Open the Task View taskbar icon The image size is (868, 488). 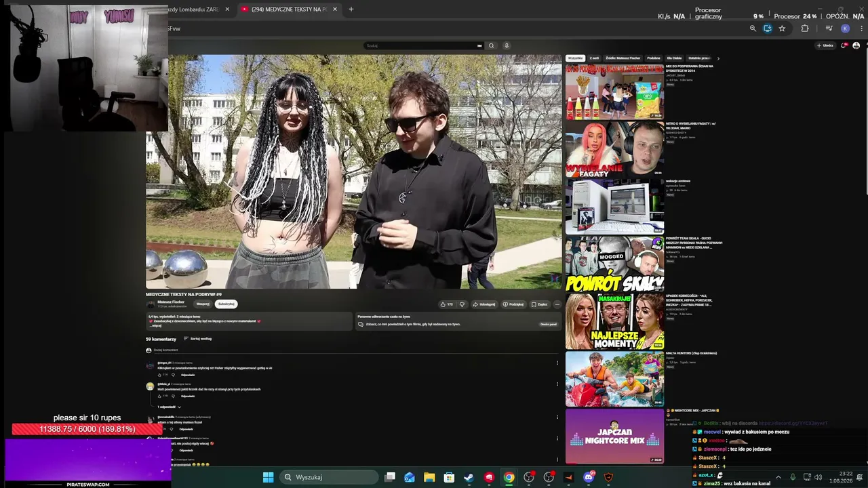[390, 477]
